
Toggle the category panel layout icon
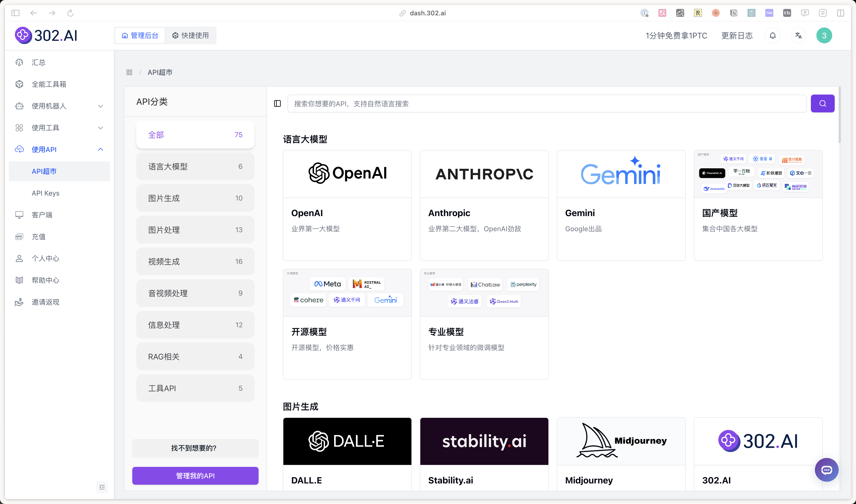tap(277, 103)
